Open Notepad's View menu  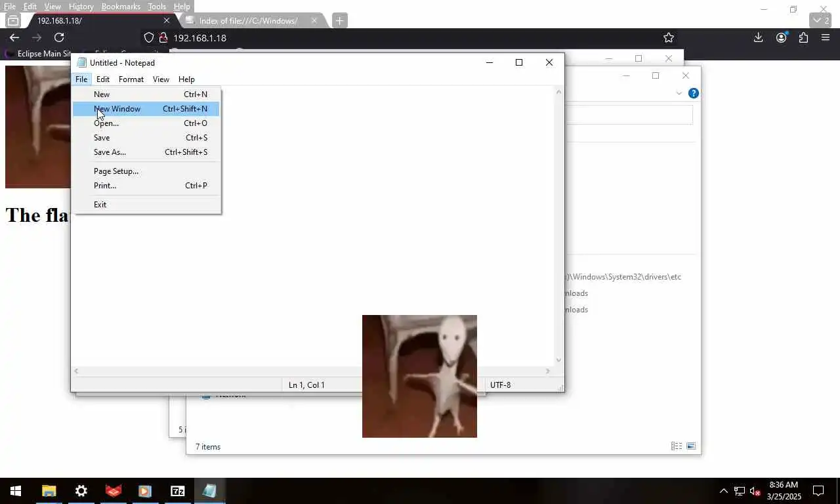(161, 79)
